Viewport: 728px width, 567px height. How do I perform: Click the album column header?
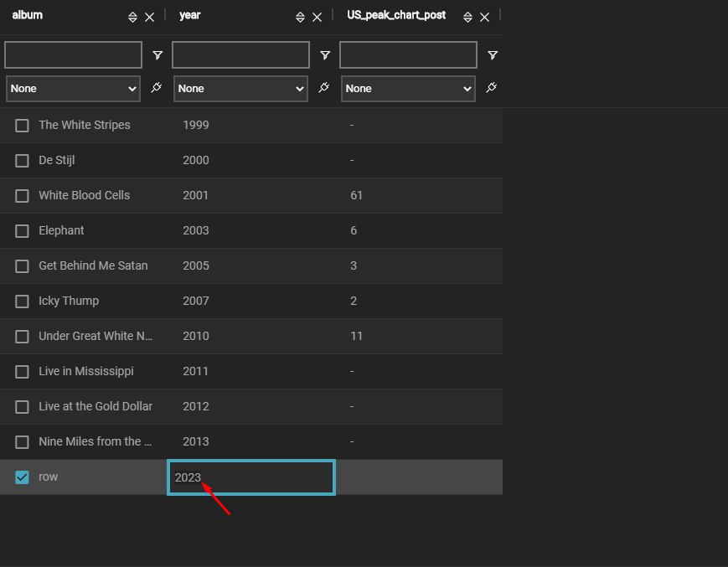pos(28,15)
